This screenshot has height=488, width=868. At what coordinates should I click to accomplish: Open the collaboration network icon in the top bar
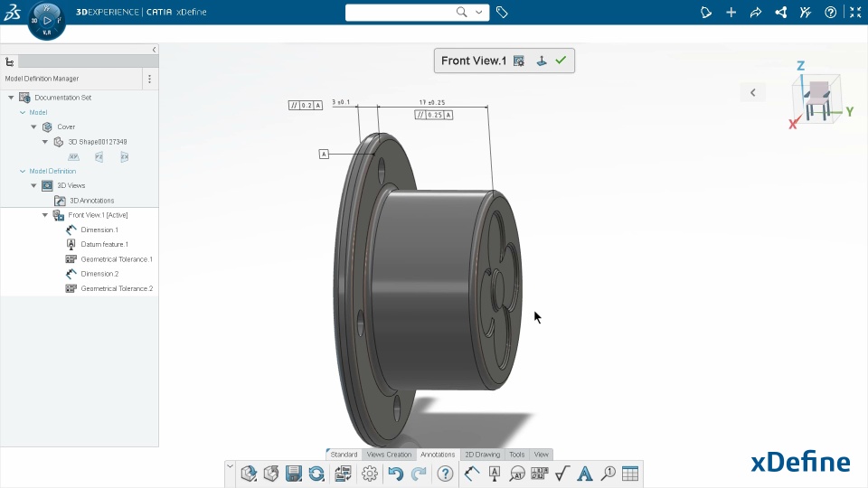780,12
